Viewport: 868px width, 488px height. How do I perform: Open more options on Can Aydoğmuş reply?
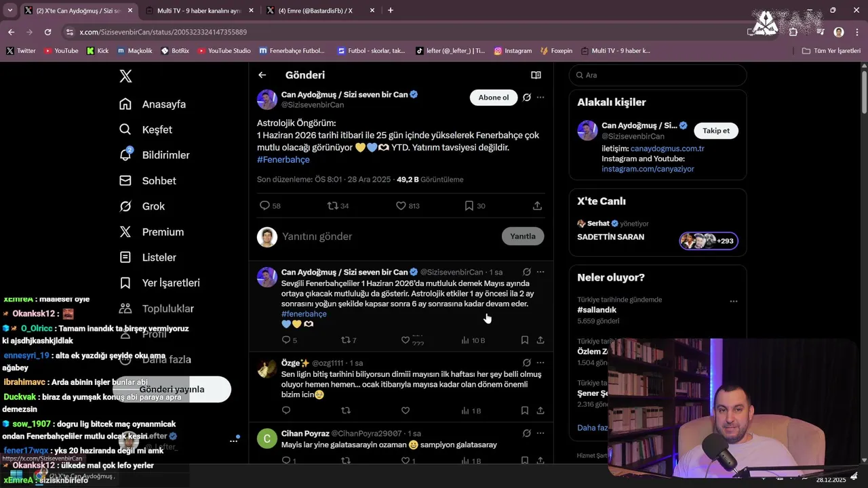pos(540,272)
